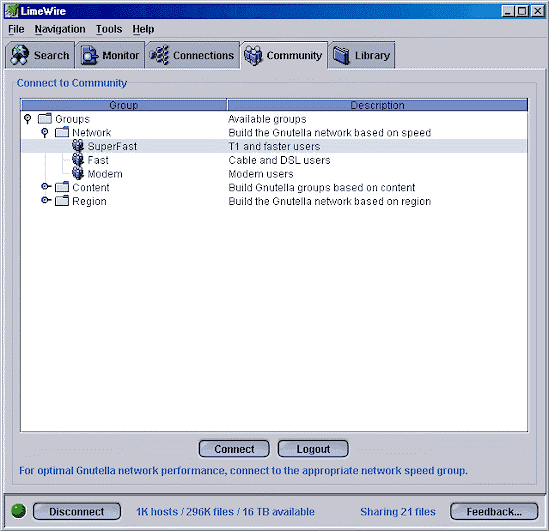Collapse the Groups tree node

tap(28, 119)
